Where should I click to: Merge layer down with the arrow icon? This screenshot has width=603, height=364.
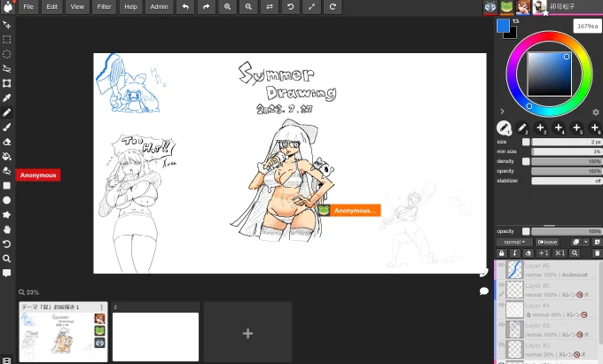click(514, 253)
